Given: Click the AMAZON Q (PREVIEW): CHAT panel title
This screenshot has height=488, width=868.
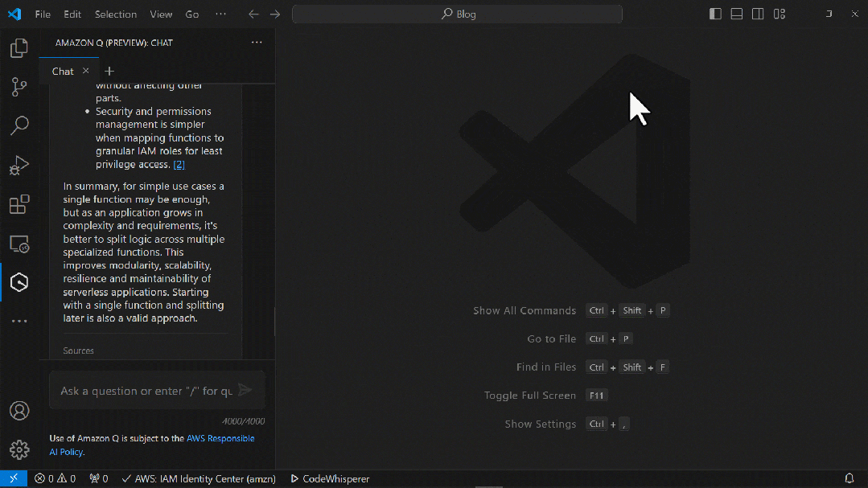Looking at the screenshot, I should (x=114, y=43).
